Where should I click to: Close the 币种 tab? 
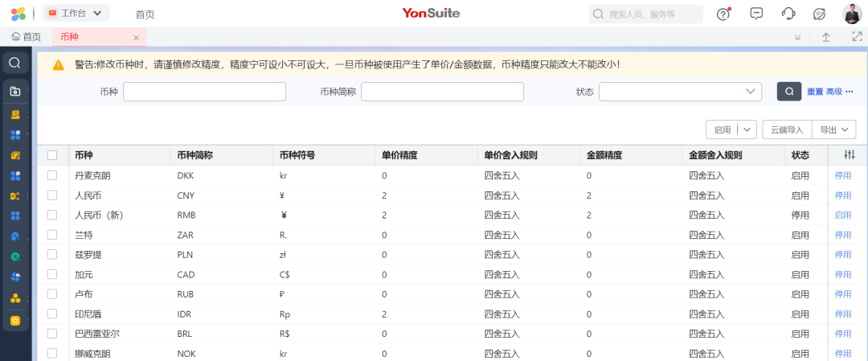coord(136,38)
